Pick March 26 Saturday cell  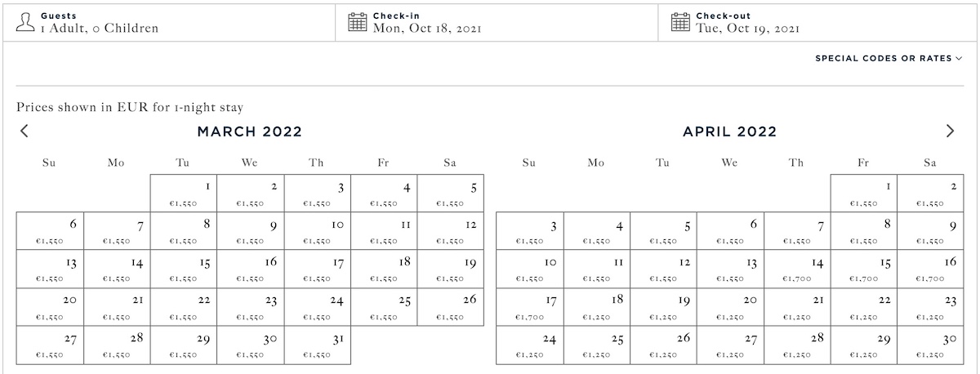pos(451,307)
